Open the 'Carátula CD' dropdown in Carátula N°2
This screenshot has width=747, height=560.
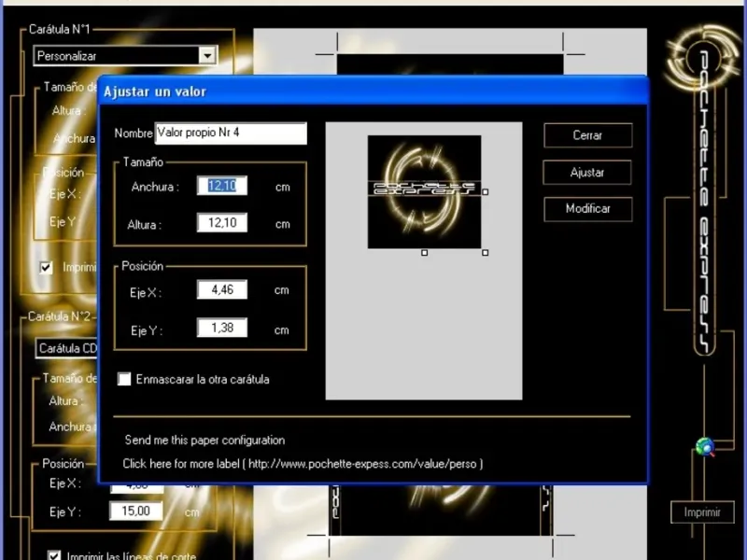coord(66,348)
